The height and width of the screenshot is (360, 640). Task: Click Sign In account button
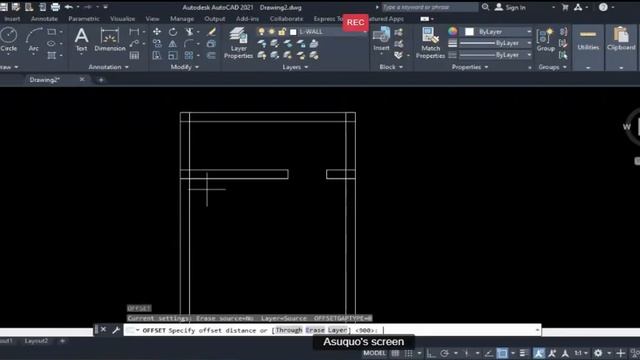coord(510,7)
